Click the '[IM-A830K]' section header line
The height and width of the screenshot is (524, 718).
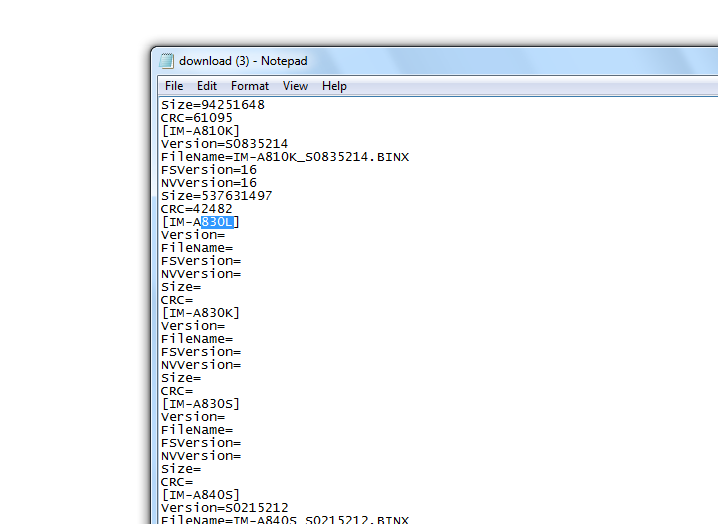(201, 313)
